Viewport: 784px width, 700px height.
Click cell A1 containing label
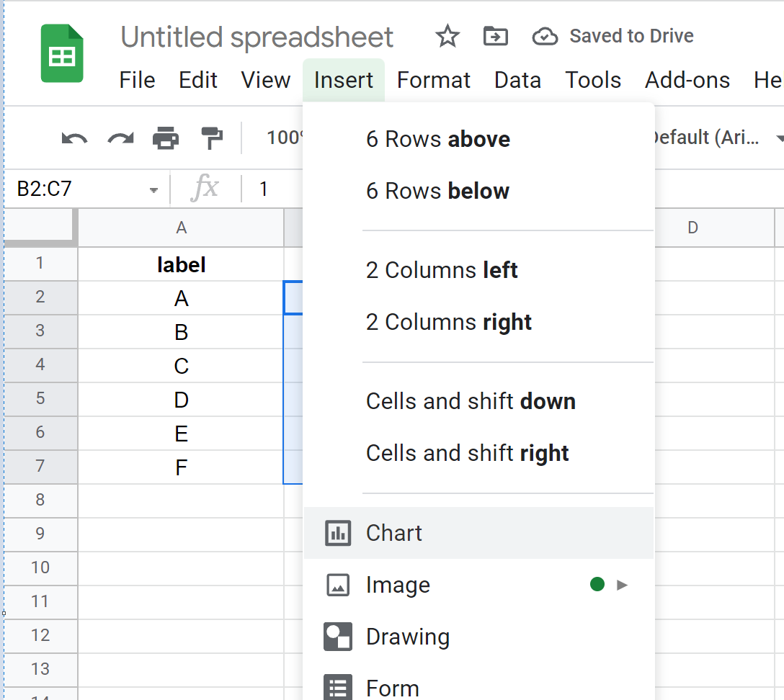pyautogui.click(x=181, y=265)
